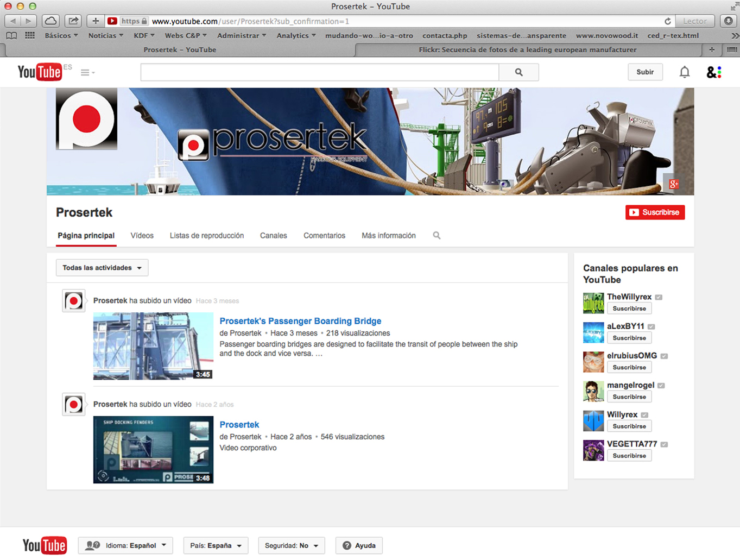Switch to the Vídeos tab
The width and height of the screenshot is (740, 560).
pos(142,236)
